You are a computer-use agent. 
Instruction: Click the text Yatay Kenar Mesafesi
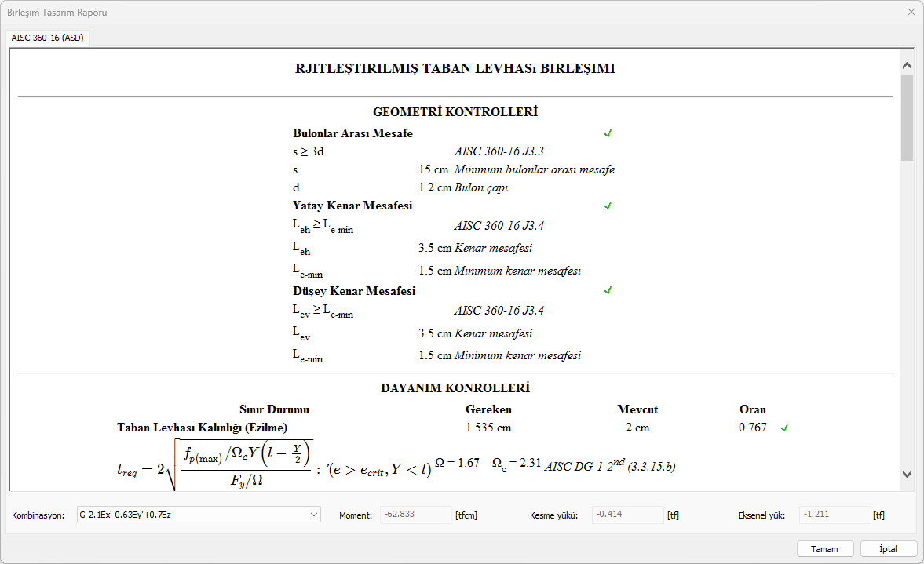pyautogui.click(x=352, y=206)
